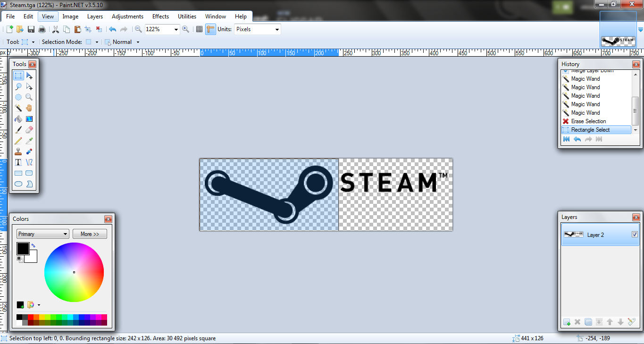The width and height of the screenshot is (644, 344).
Task: Click the Zoom Out magnifier icon
Action: (138, 29)
